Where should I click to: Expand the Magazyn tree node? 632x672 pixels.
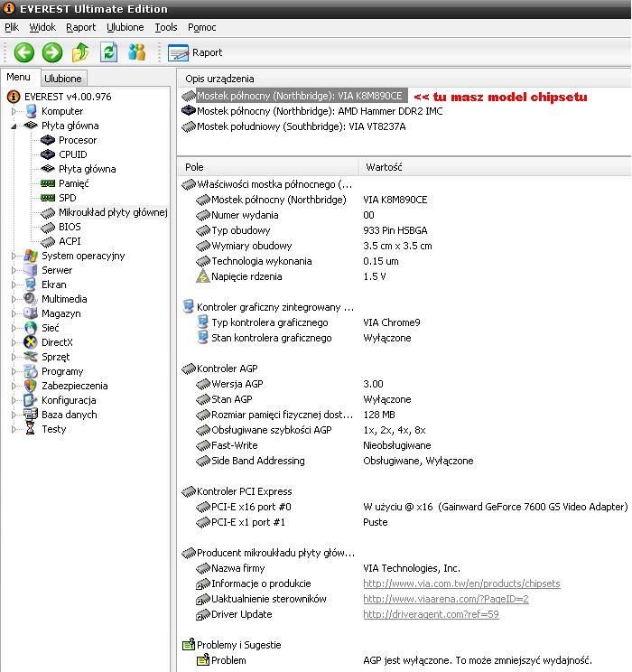click(14, 313)
